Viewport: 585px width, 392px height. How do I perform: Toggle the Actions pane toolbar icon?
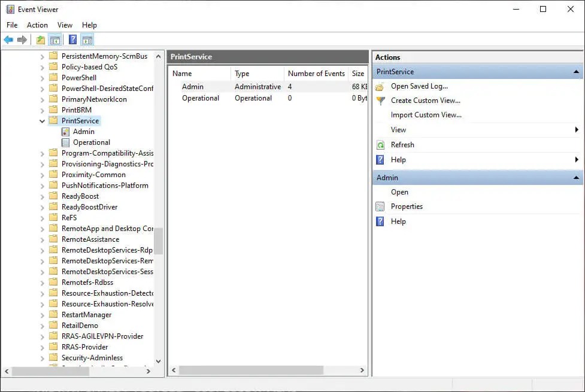pos(87,39)
